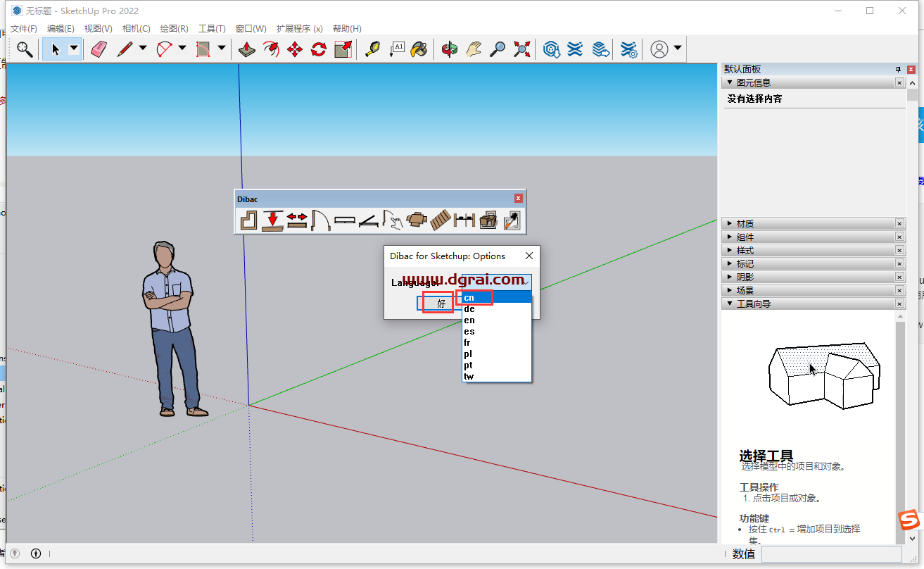Select language option en
The image size is (924, 569).
[x=496, y=320]
